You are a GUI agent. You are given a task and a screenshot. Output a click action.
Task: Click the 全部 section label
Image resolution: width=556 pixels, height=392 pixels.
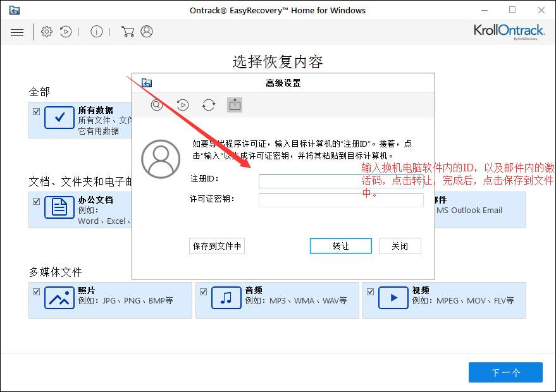[x=39, y=92]
